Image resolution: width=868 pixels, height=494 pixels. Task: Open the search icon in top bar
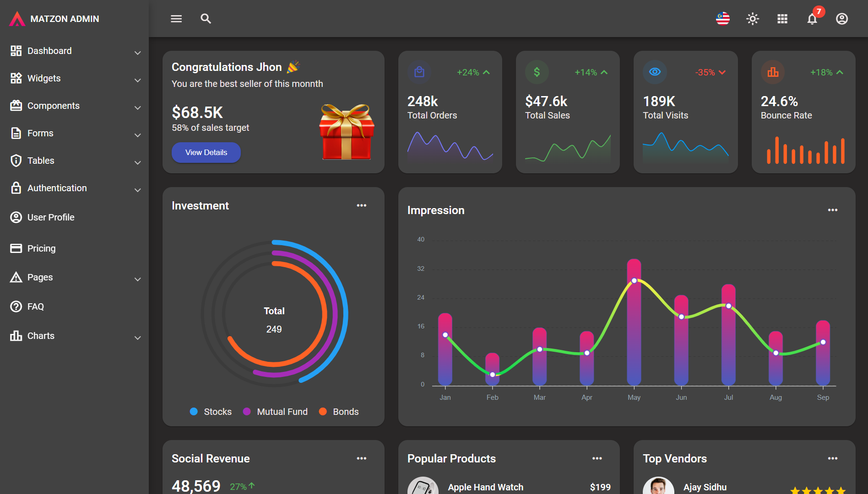click(206, 19)
